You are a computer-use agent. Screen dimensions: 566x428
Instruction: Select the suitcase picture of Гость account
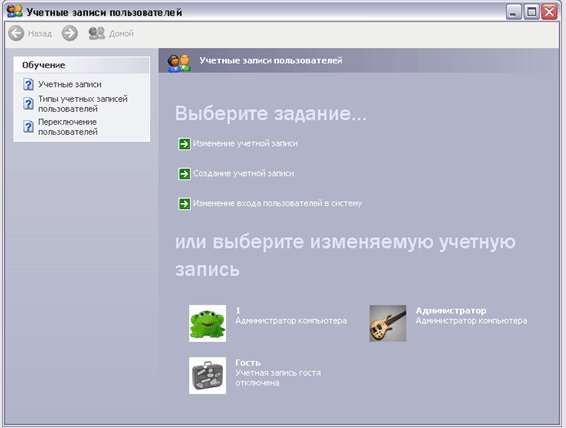208,376
